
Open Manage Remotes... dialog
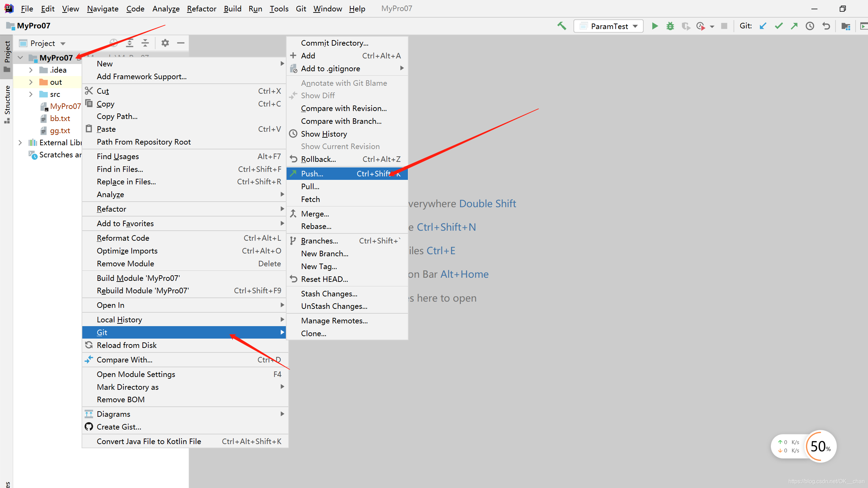pyautogui.click(x=347, y=321)
